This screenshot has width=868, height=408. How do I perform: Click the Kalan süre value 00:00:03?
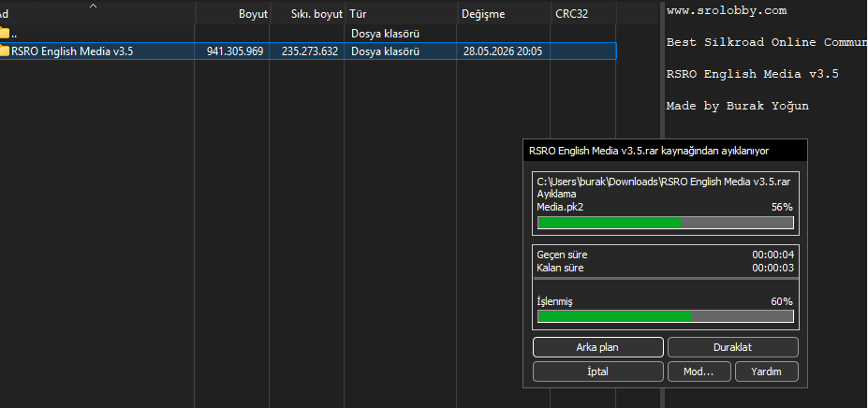coord(772,268)
